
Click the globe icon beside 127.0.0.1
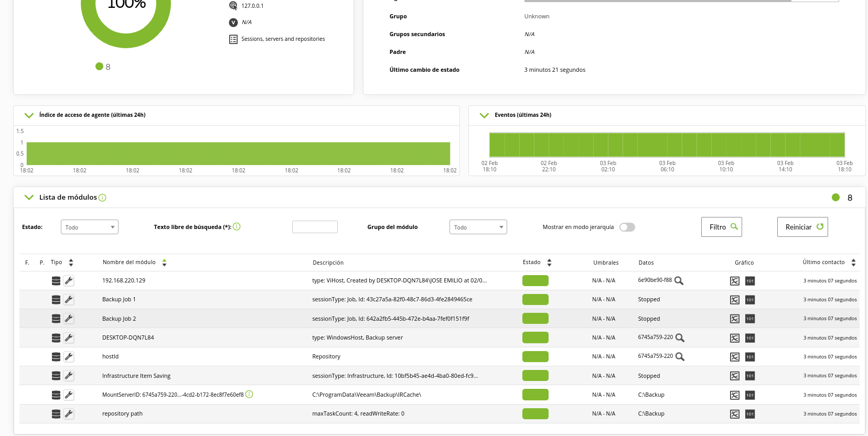233,6
